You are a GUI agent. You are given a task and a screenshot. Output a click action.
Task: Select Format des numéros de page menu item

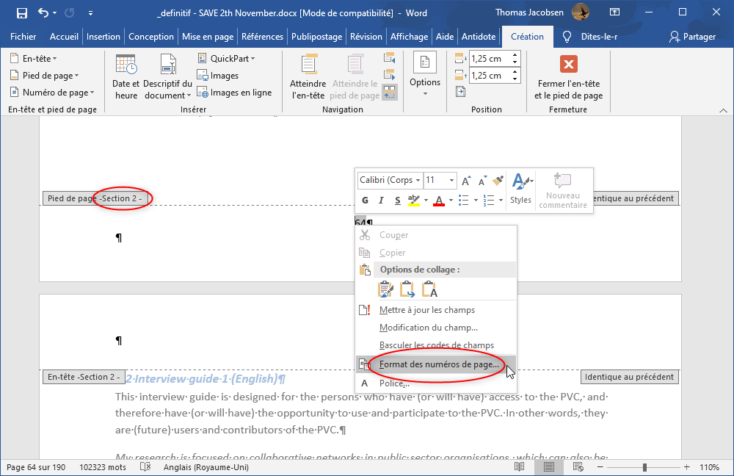point(439,364)
